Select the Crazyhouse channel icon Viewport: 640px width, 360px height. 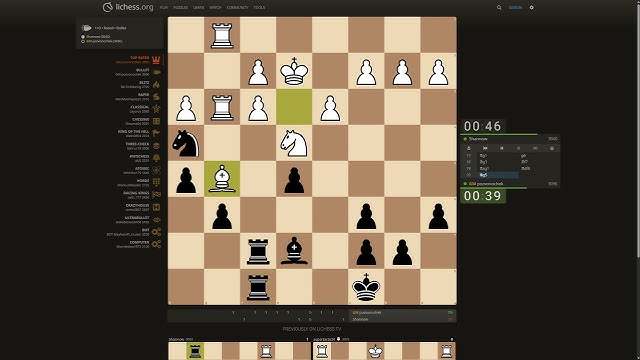[156, 207]
